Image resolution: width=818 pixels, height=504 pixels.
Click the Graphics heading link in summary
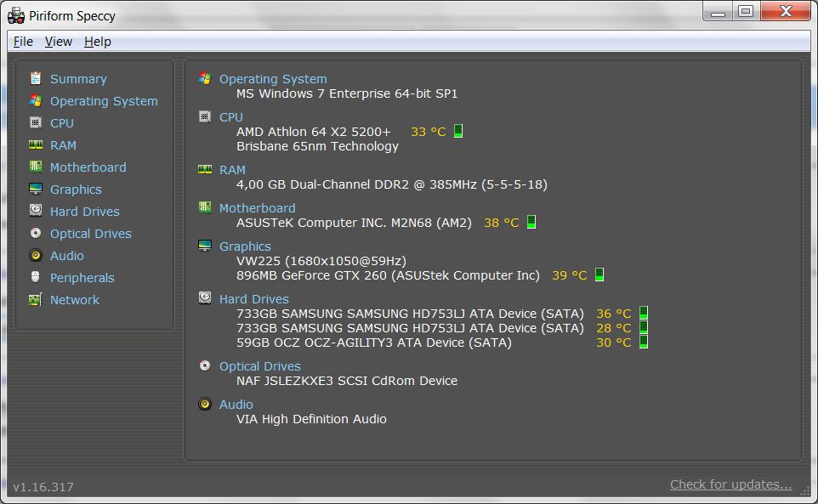tap(245, 246)
